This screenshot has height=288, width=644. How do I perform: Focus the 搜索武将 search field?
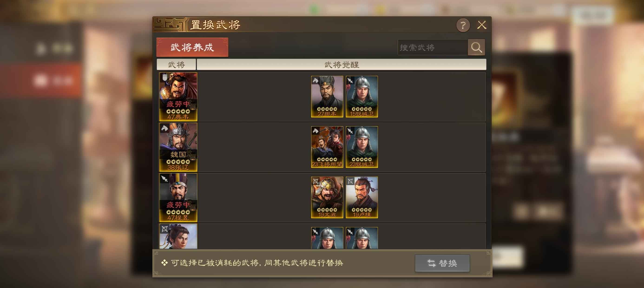click(433, 47)
